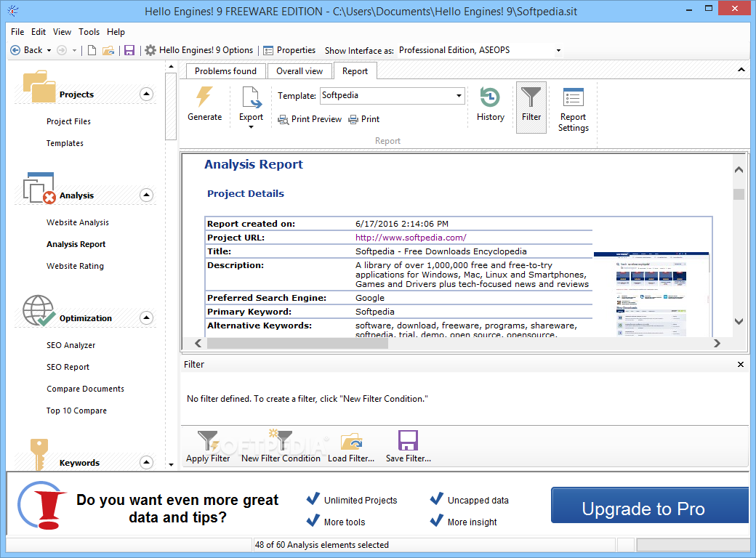Click the report vertical scrollbar thumb

[x=739, y=194]
